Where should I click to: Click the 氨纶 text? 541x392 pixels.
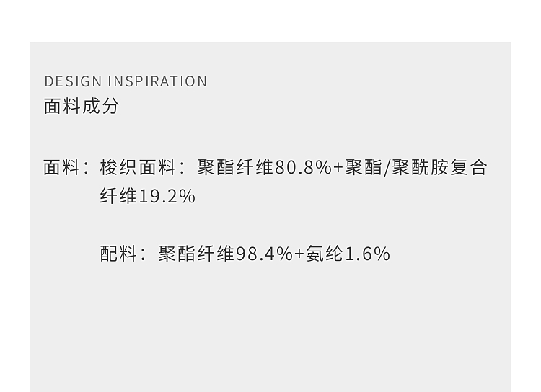(325, 254)
